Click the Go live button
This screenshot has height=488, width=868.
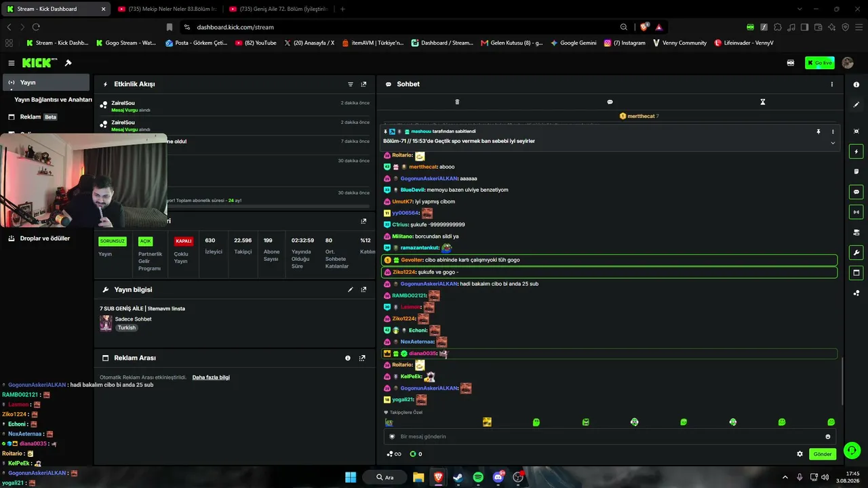(x=820, y=63)
